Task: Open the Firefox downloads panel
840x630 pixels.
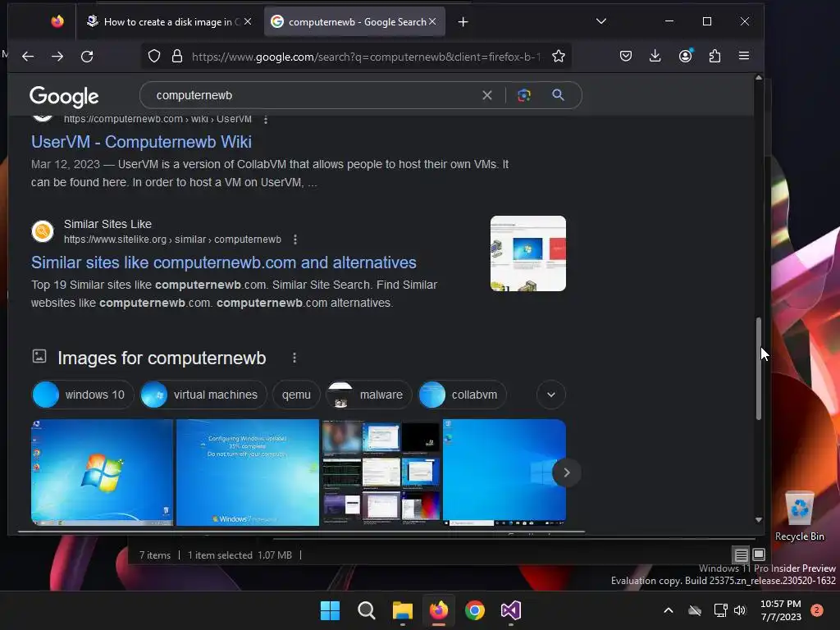Action: pyautogui.click(x=655, y=56)
